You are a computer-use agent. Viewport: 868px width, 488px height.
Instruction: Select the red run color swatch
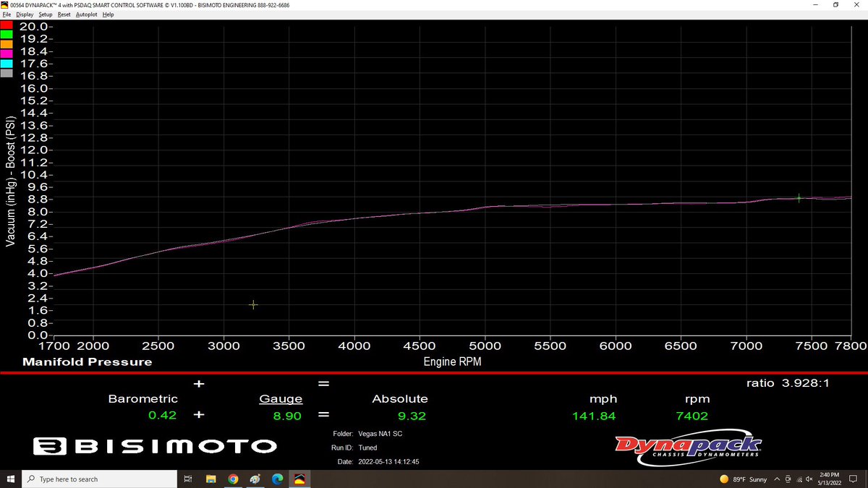point(7,25)
